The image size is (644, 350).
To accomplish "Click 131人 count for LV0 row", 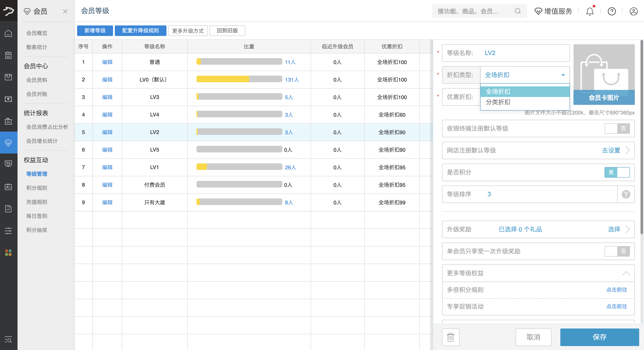I will point(292,80).
